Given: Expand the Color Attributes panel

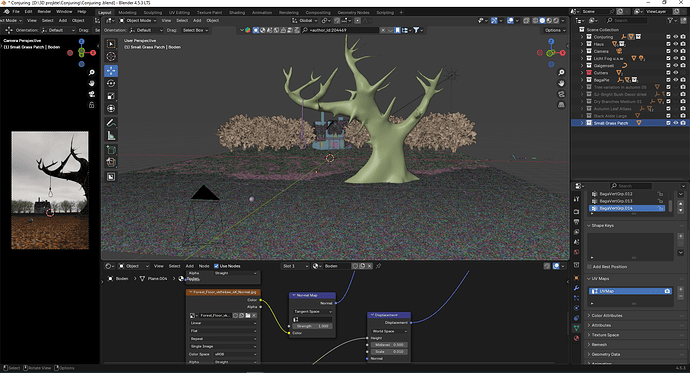Looking at the screenshot, I should [589, 316].
